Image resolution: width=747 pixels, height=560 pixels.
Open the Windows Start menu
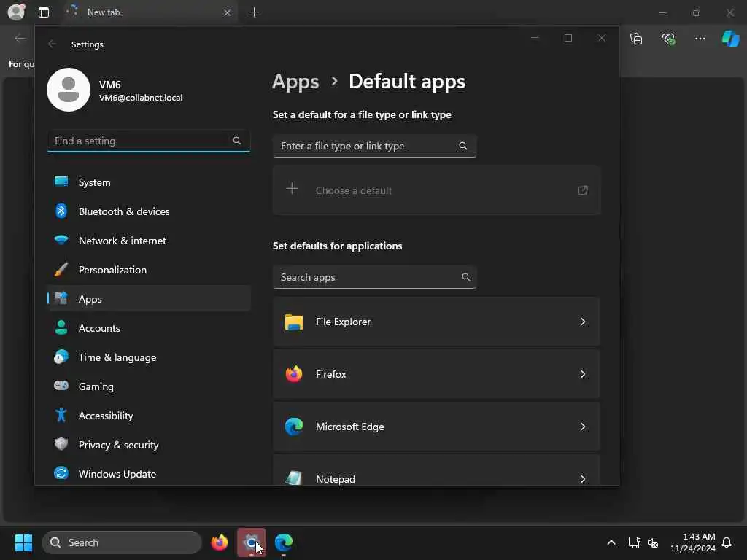[x=23, y=542]
